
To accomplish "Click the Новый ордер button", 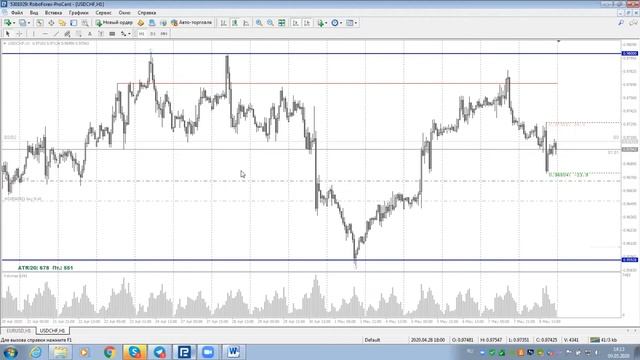I will pos(114,23).
